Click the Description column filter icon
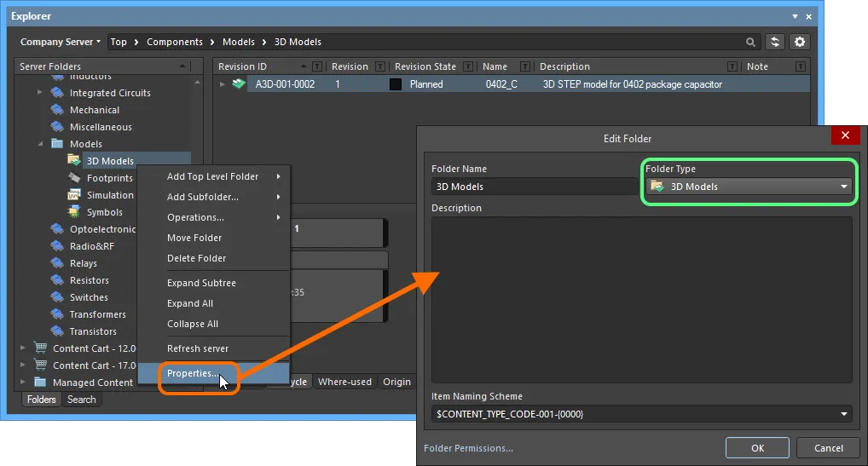This screenshot has height=466, width=868. [732, 66]
